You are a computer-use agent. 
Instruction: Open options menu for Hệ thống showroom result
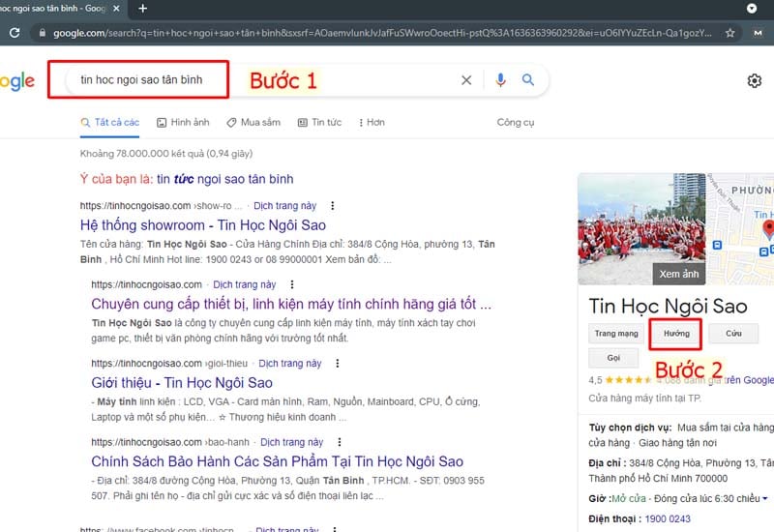(x=332, y=206)
